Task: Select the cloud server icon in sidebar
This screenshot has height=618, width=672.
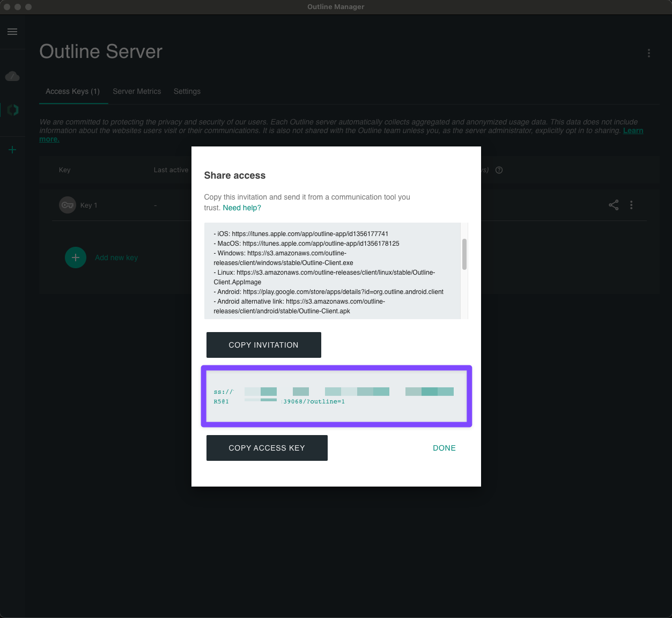Action: point(12,76)
